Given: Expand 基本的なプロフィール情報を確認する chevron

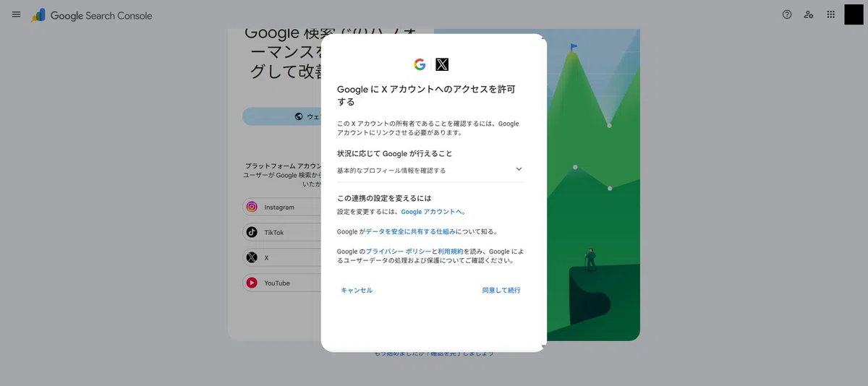Looking at the screenshot, I should pyautogui.click(x=519, y=169).
